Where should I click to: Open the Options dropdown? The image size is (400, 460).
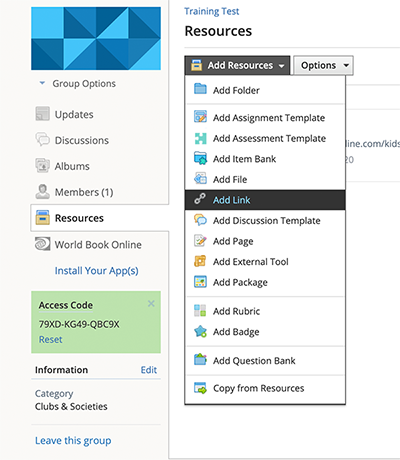pyautogui.click(x=323, y=65)
